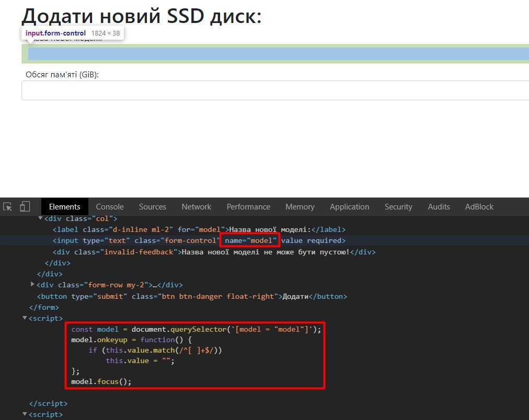The image size is (529, 420).
Task: Switch to the Console tab
Action: [x=110, y=207]
